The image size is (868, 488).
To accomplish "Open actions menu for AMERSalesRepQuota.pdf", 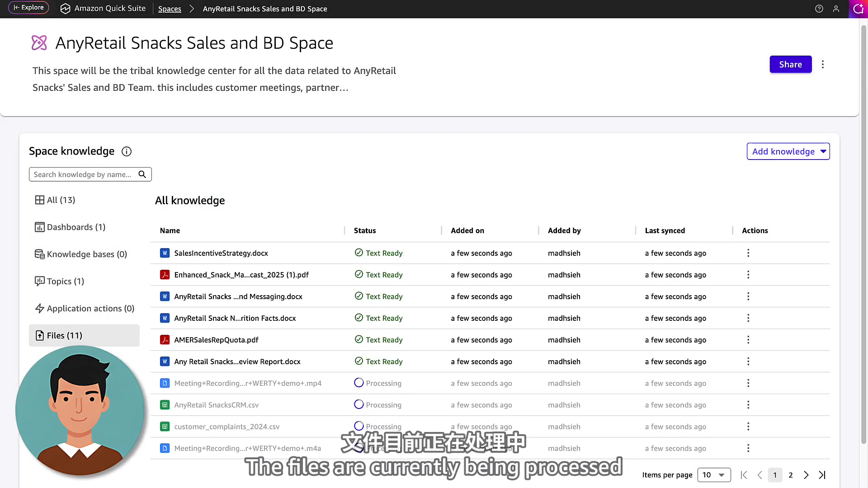I will coord(748,340).
